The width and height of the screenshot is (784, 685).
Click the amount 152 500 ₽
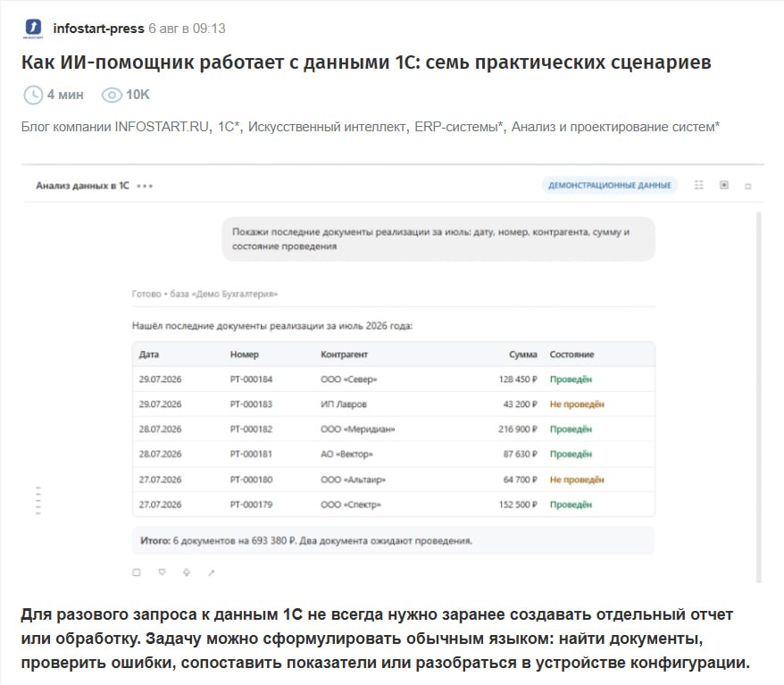pyautogui.click(x=518, y=505)
